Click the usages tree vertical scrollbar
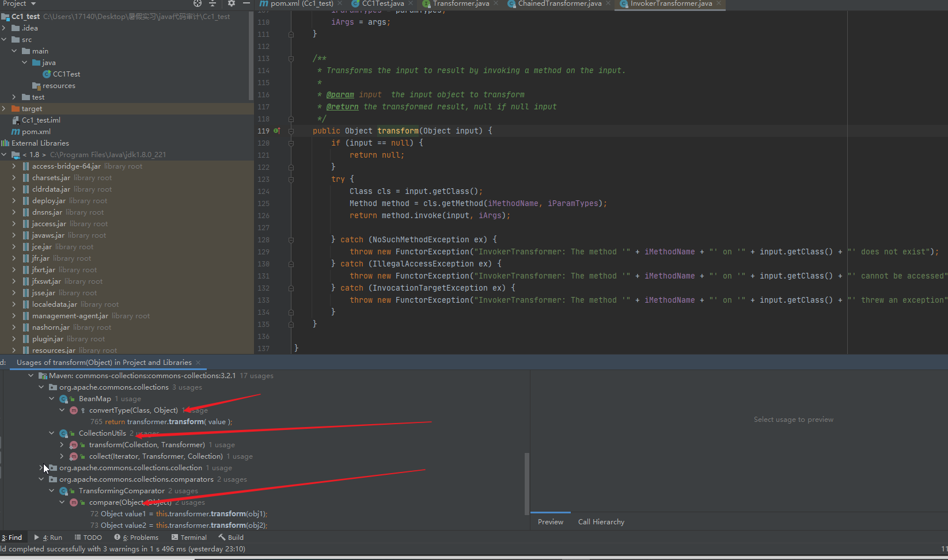Image resolution: width=948 pixels, height=560 pixels. tap(526, 483)
